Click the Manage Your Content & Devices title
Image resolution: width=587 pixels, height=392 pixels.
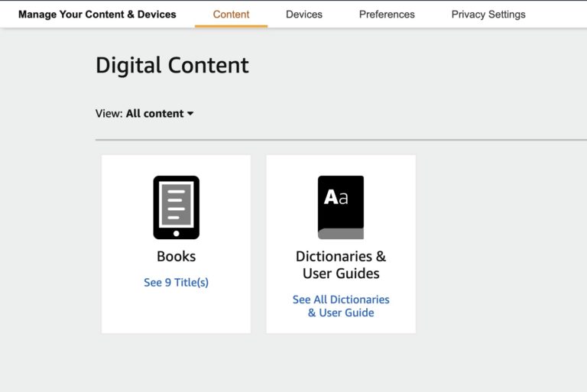(97, 15)
